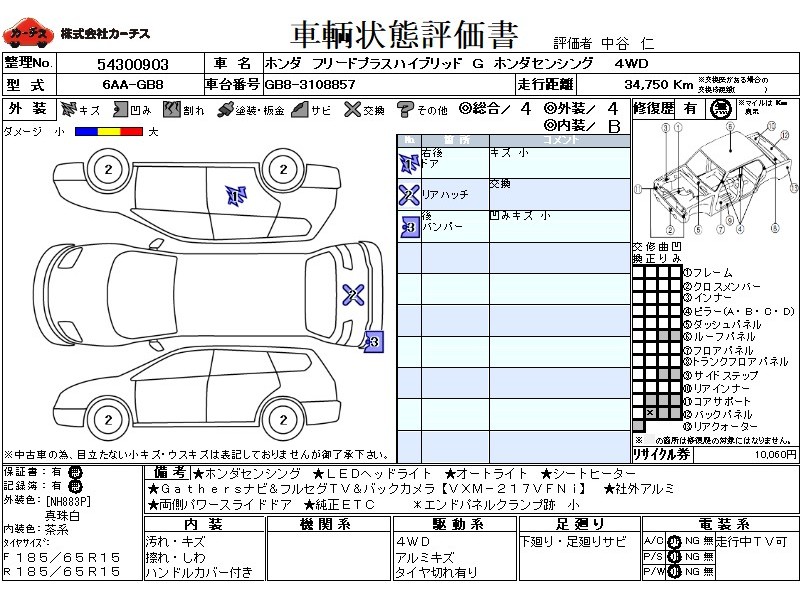Select the 交換 replacement legend X icon

352,109
